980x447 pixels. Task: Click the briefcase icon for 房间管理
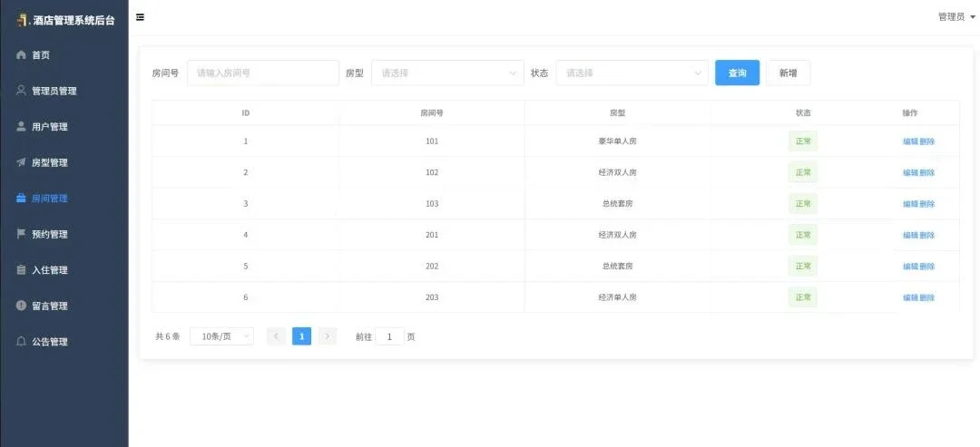click(x=21, y=198)
